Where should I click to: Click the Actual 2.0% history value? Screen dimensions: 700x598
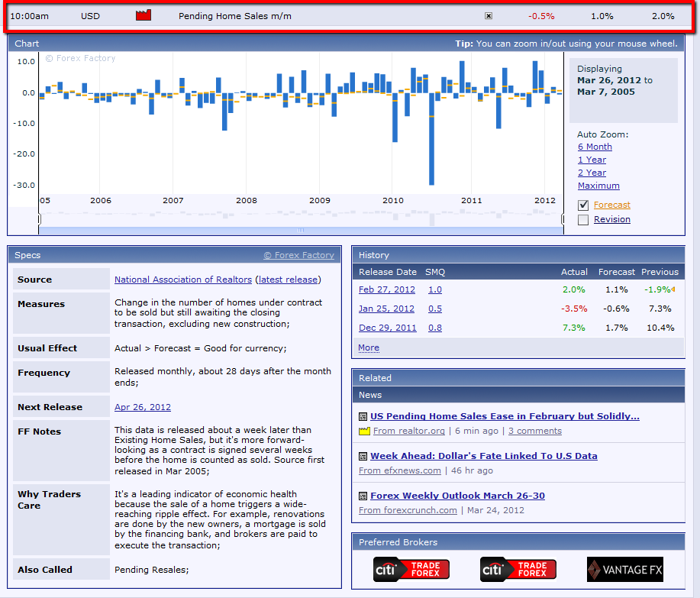(573, 289)
